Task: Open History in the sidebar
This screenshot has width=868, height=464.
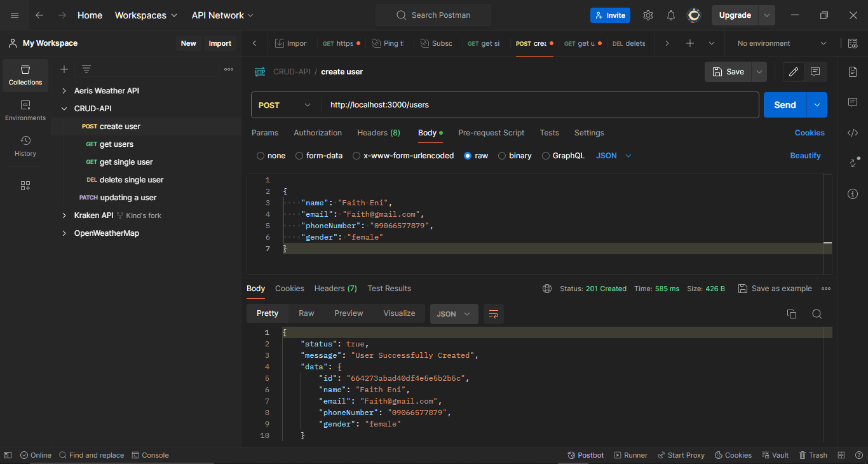Action: (x=25, y=146)
